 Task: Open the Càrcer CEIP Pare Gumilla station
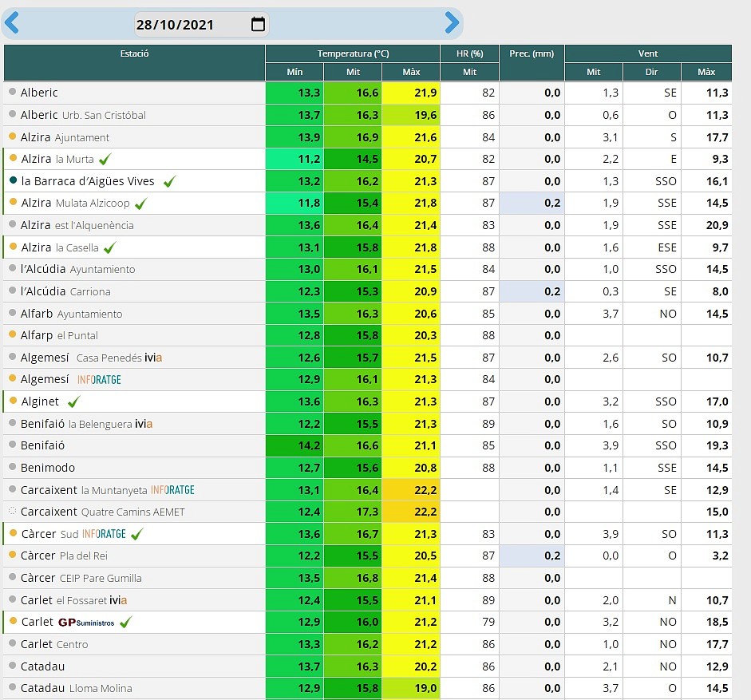pyautogui.click(x=81, y=579)
